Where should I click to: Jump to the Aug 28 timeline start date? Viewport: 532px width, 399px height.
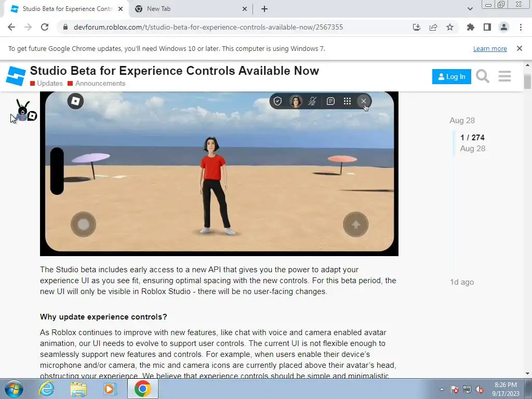[462, 121]
